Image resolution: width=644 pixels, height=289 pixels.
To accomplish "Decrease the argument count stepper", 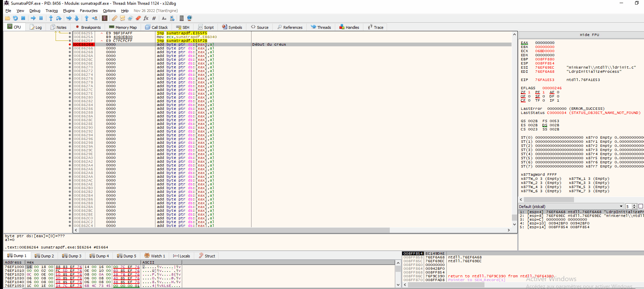I will [x=634, y=208].
